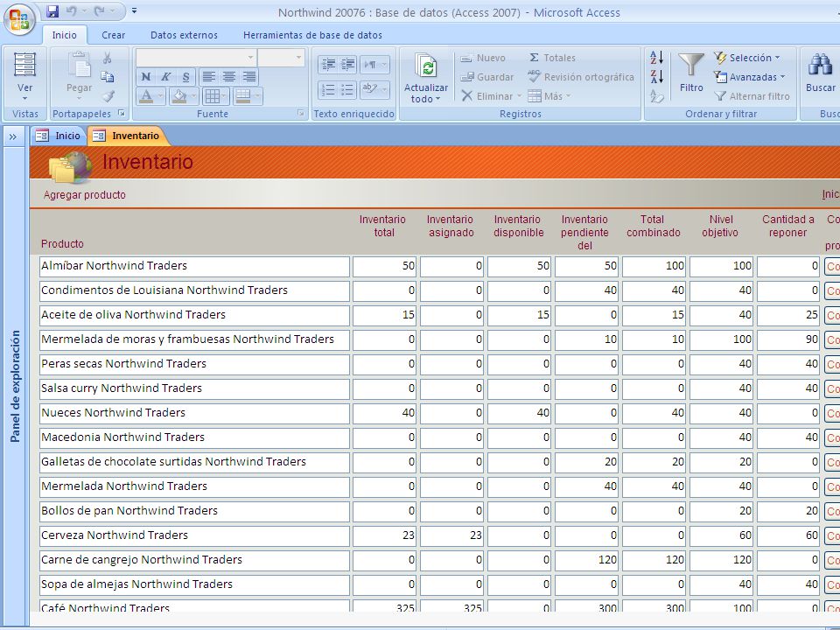This screenshot has width=840, height=630.
Task: Open alternate row color dropdown
Action: tap(248, 96)
